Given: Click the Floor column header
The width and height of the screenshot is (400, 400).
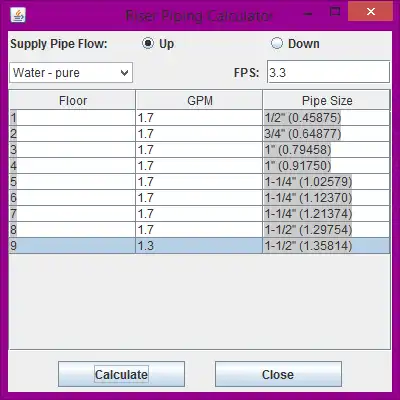Looking at the screenshot, I should tap(73, 100).
